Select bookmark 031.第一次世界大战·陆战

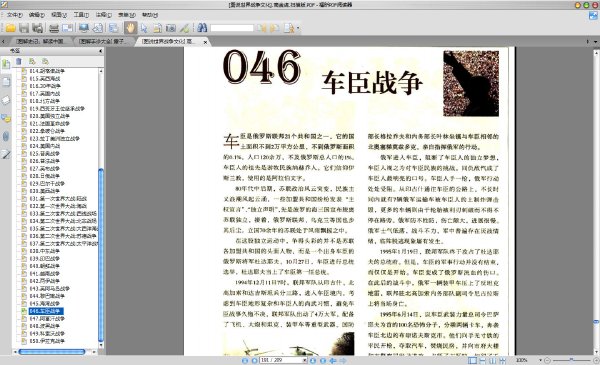click(x=58, y=199)
